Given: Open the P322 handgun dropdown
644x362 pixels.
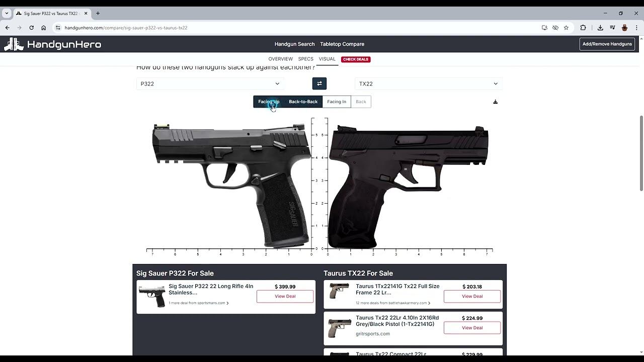Looking at the screenshot, I should click(210, 83).
